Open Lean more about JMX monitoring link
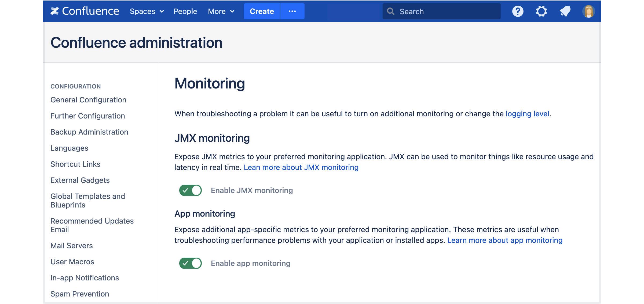The width and height of the screenshot is (644, 304). [301, 167]
